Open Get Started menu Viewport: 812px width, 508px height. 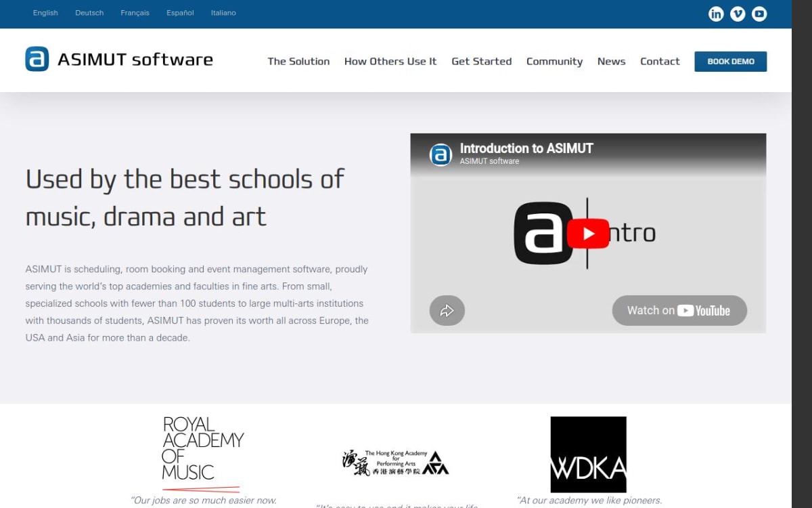pos(482,61)
